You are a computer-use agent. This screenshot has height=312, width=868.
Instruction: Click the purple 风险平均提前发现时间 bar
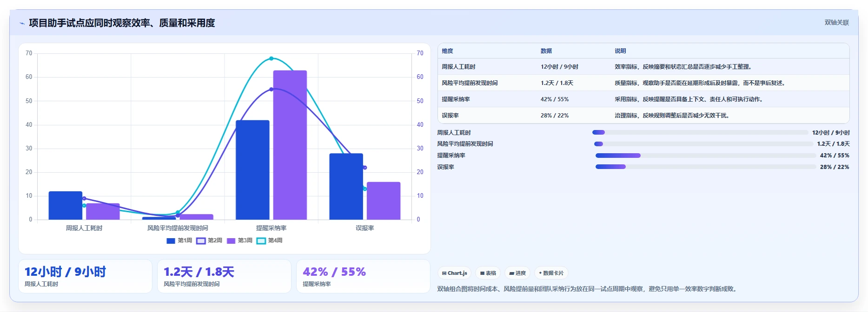click(197, 217)
